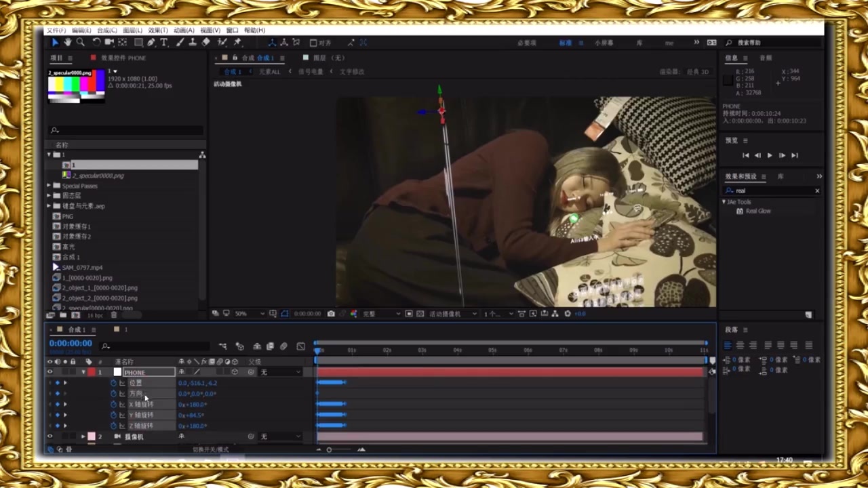Viewport: 868px width, 488px height.
Task: Select the Pan Behind anchor point tool
Action: 123,42
